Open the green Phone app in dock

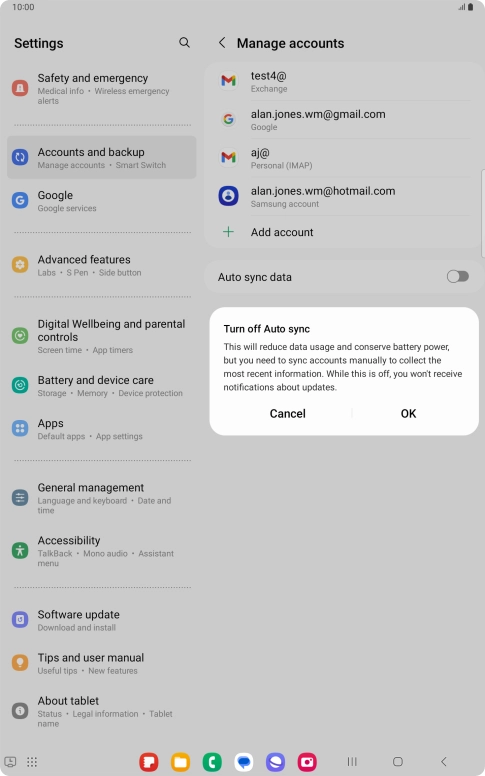212,762
